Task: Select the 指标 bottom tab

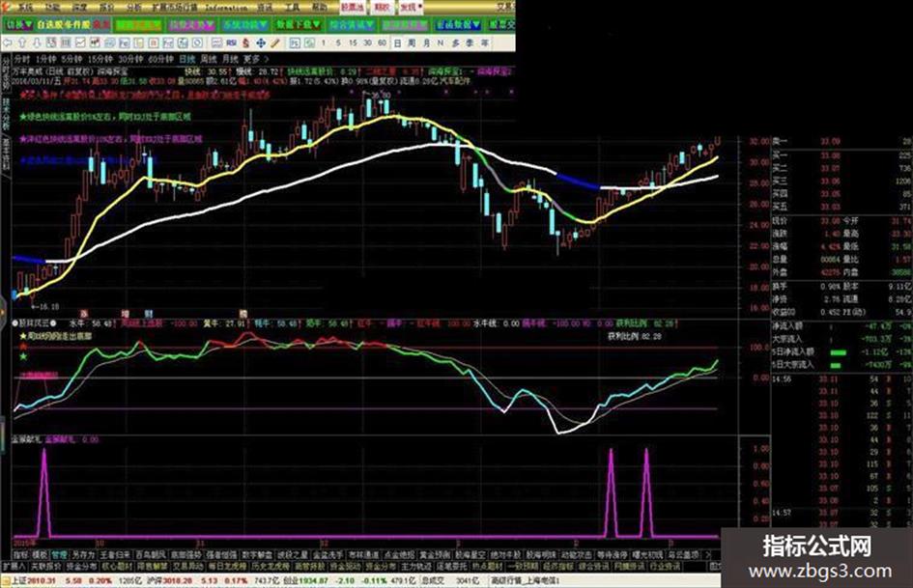Action: [20, 555]
